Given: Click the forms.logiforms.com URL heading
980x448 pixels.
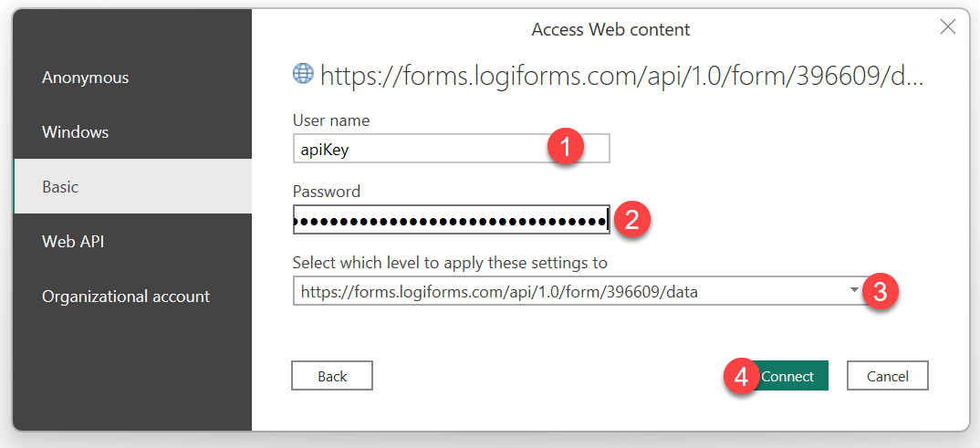Looking at the screenshot, I should (x=622, y=75).
